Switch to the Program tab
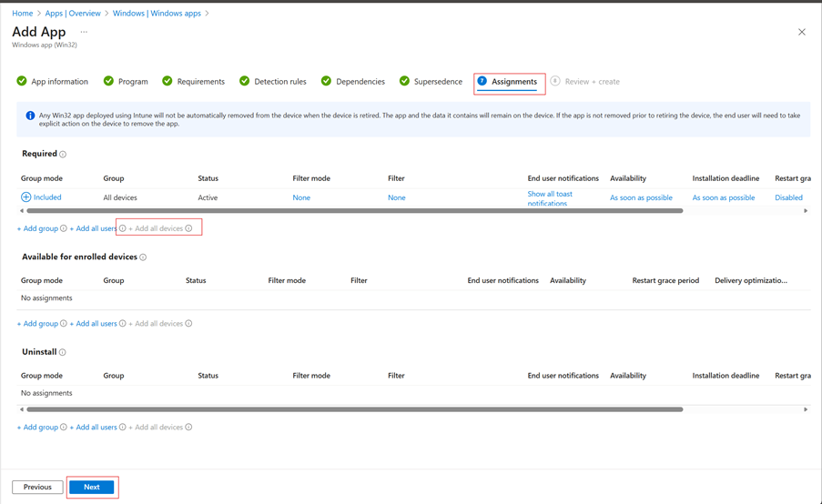 coord(133,82)
